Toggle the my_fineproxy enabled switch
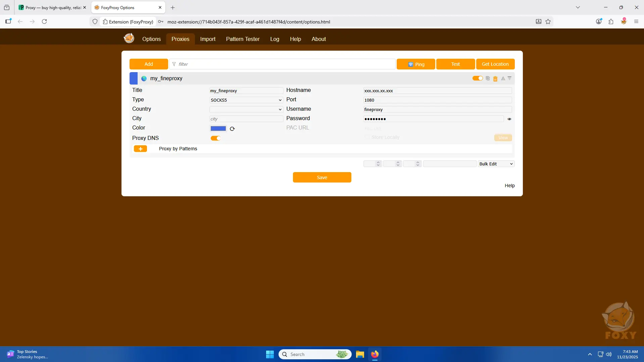 [478, 78]
